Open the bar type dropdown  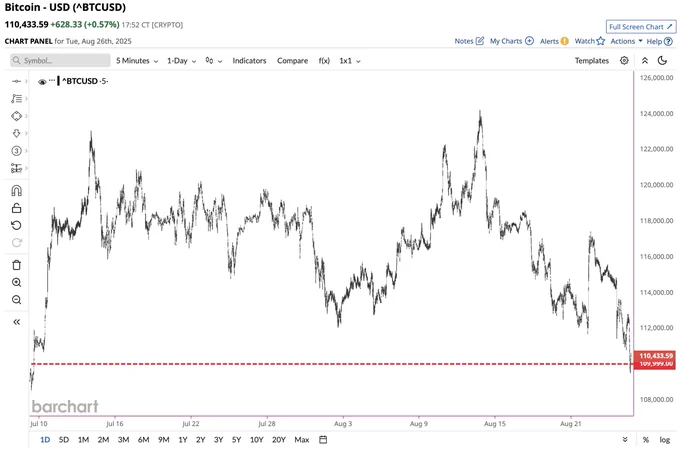click(214, 61)
